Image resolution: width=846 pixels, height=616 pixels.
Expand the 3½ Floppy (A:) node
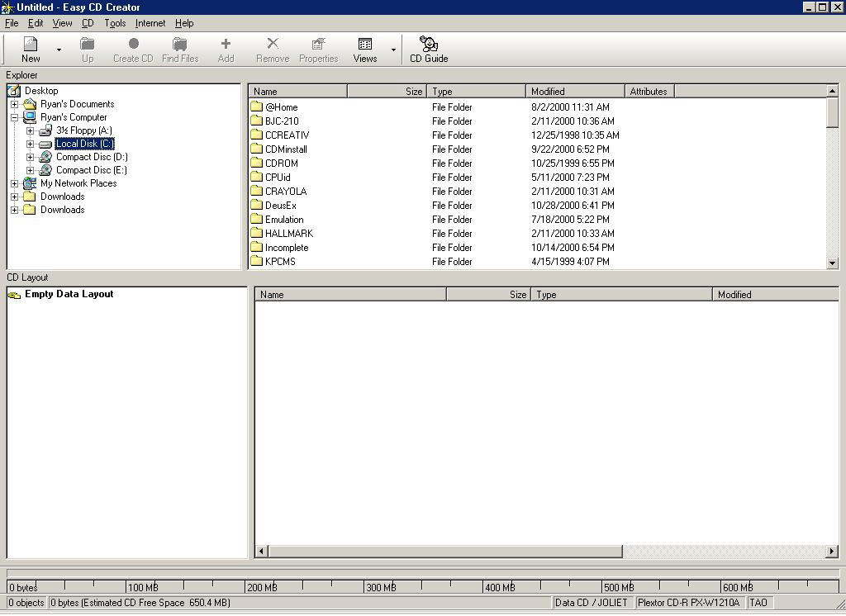coord(31,130)
